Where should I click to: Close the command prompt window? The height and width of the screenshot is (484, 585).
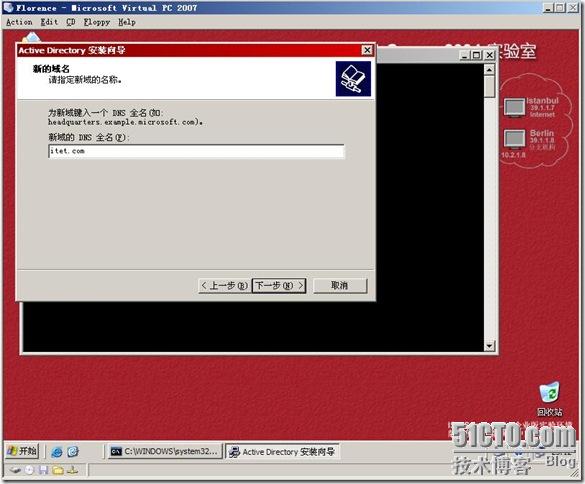(x=489, y=55)
